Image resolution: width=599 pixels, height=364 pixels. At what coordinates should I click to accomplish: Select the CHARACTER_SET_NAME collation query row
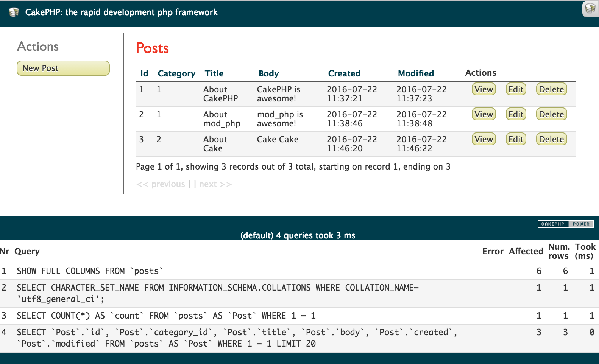pyautogui.click(x=299, y=293)
